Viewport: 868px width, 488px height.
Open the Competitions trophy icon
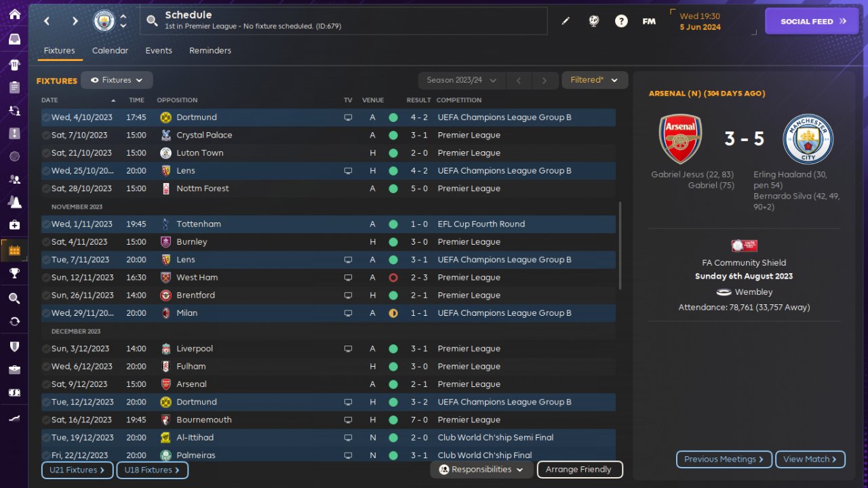tap(14, 273)
